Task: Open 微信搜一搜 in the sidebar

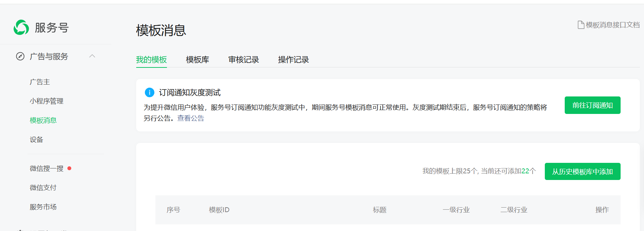Action: (46, 168)
